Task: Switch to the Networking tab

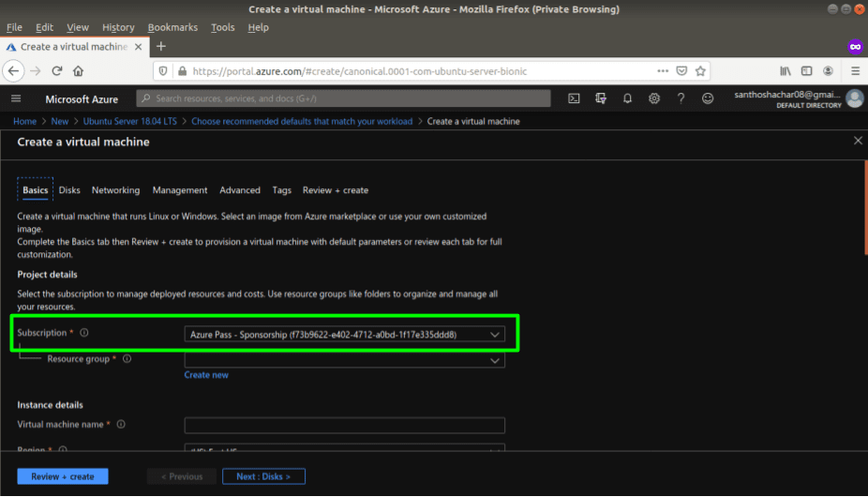Action: click(x=115, y=190)
